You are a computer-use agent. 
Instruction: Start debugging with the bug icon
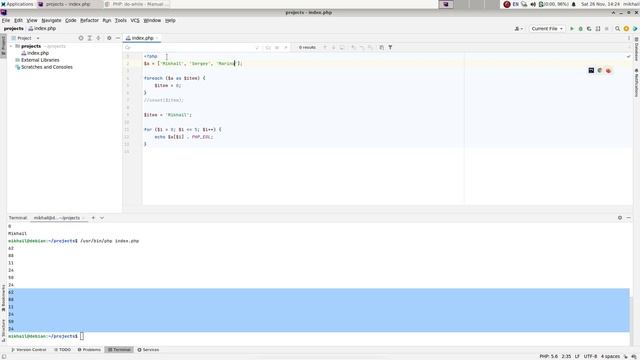pyautogui.click(x=580, y=29)
